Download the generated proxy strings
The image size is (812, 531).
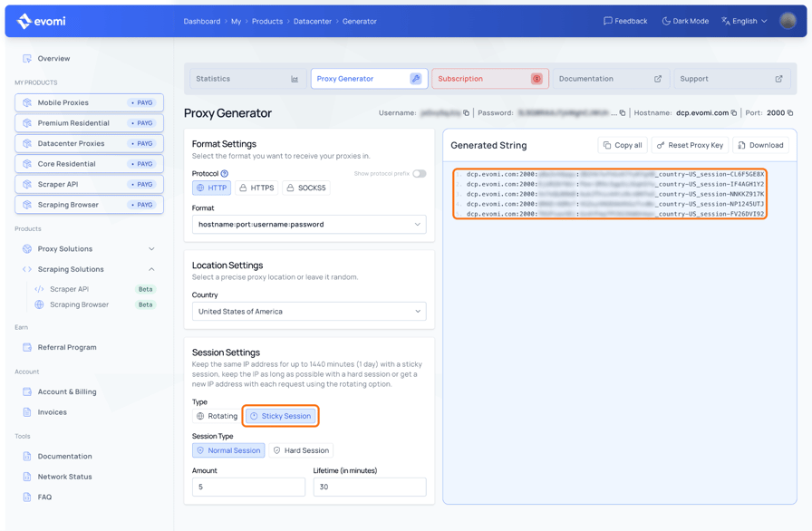click(760, 145)
